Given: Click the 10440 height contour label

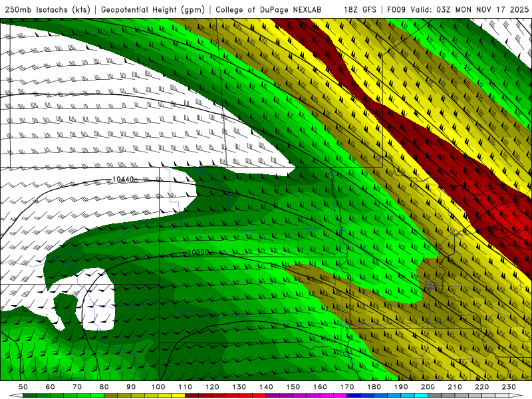Looking at the screenshot, I should point(123,179).
